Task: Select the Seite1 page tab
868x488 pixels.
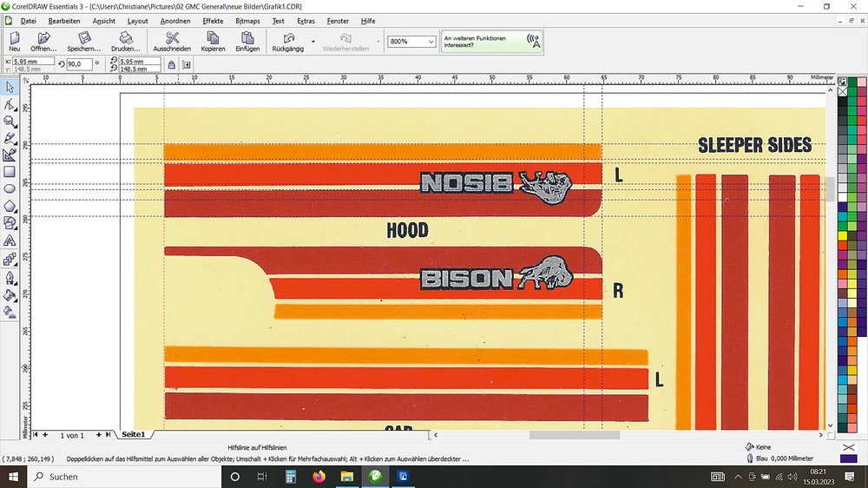Action: (134, 434)
